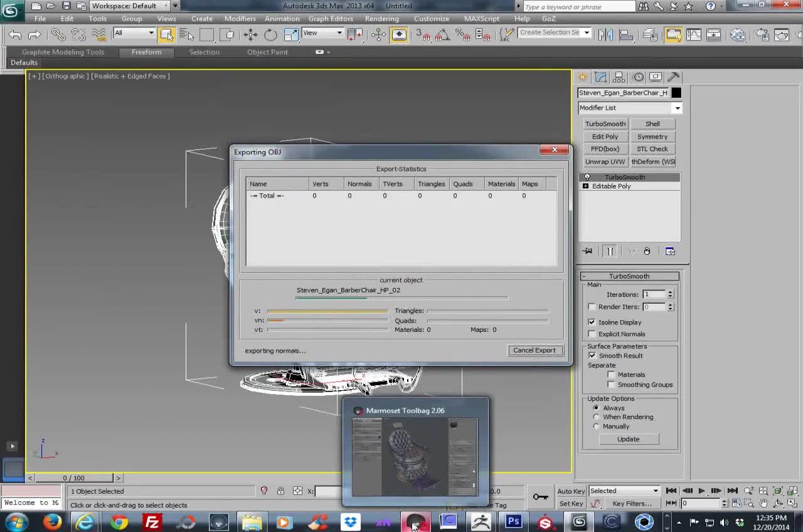Enable Separate by Materials checkbox

(x=612, y=375)
